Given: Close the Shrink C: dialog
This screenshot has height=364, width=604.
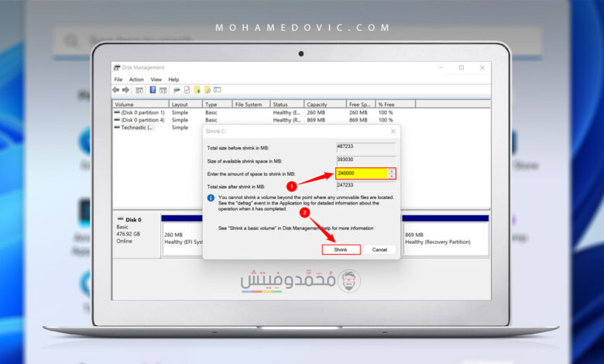Looking at the screenshot, I should [x=393, y=132].
